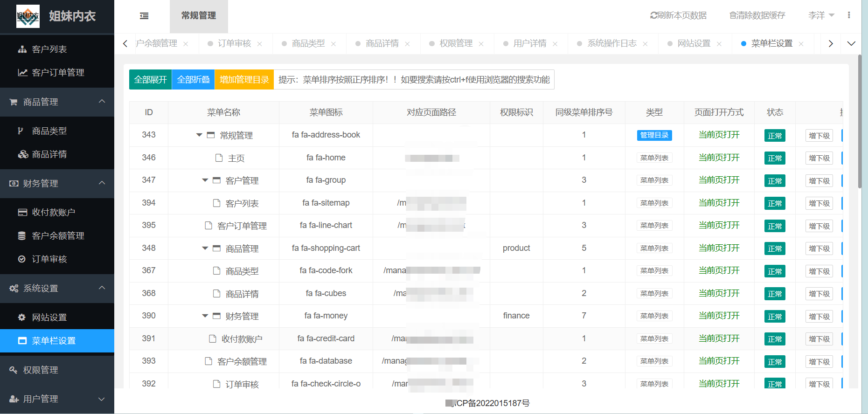Click 清除数据缓存 button
The height and width of the screenshot is (414, 868).
click(x=757, y=15)
